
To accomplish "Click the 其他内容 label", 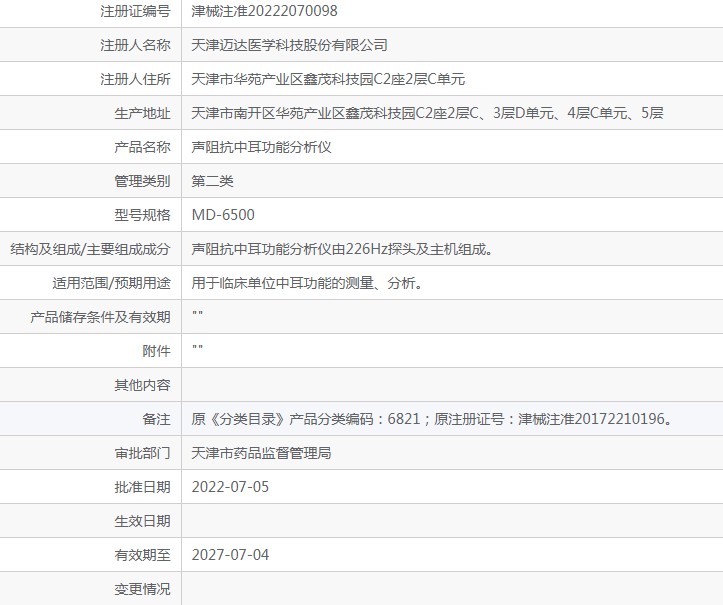I will 142,385.
